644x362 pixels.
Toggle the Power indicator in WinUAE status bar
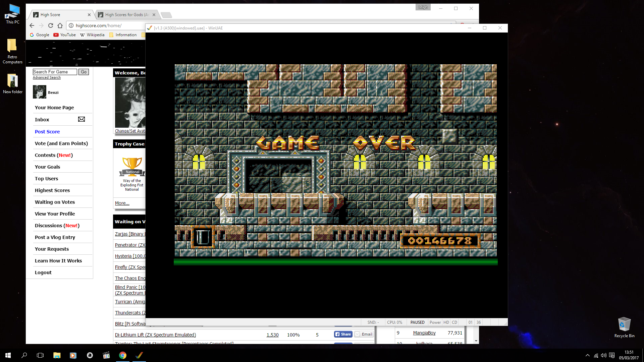[435, 322]
